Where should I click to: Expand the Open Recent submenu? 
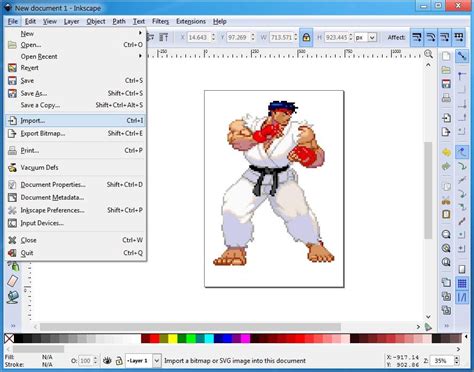coord(140,56)
